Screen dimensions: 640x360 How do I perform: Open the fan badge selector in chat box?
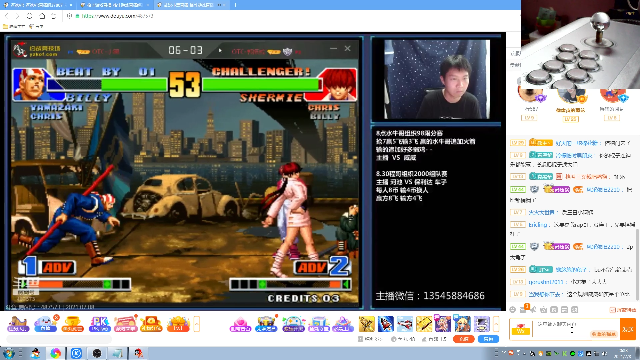click(x=520, y=329)
